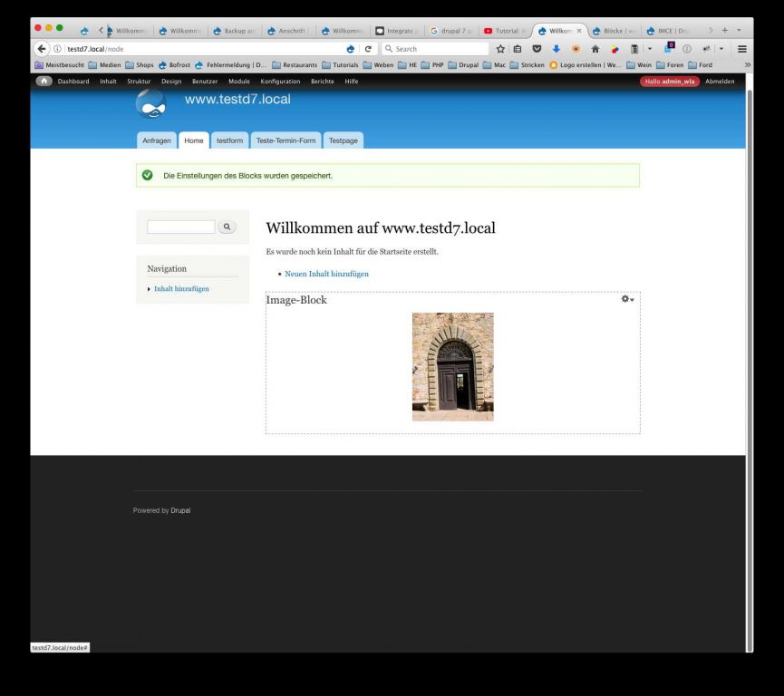Image resolution: width=784 pixels, height=696 pixels.
Task: Open the Pocket shield icon in the toolbar
Action: (537, 49)
